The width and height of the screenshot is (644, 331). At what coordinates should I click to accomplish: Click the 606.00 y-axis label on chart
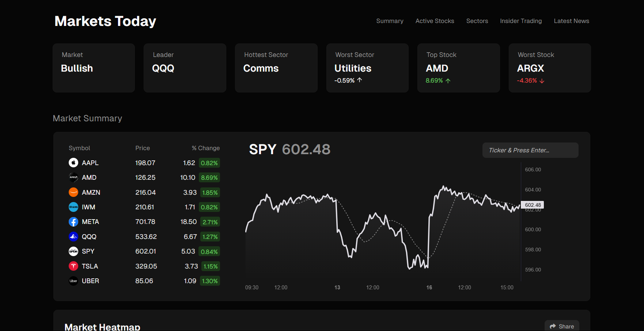pyautogui.click(x=533, y=170)
